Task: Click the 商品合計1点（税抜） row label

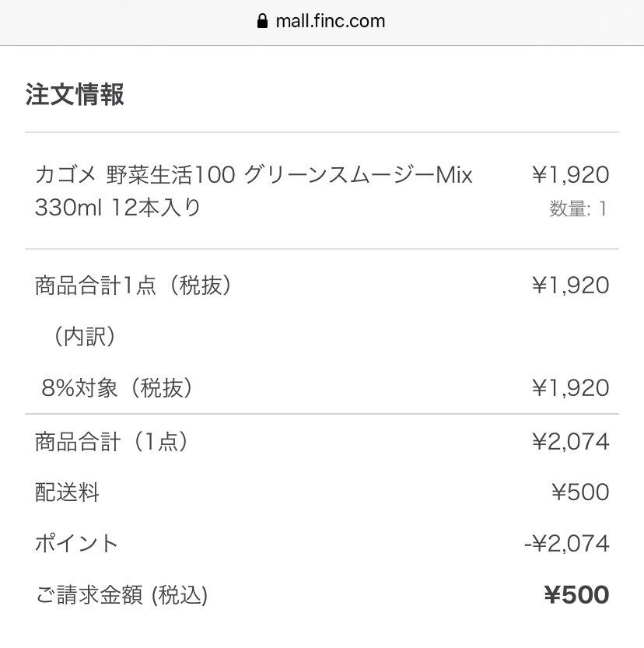Action: point(133,285)
